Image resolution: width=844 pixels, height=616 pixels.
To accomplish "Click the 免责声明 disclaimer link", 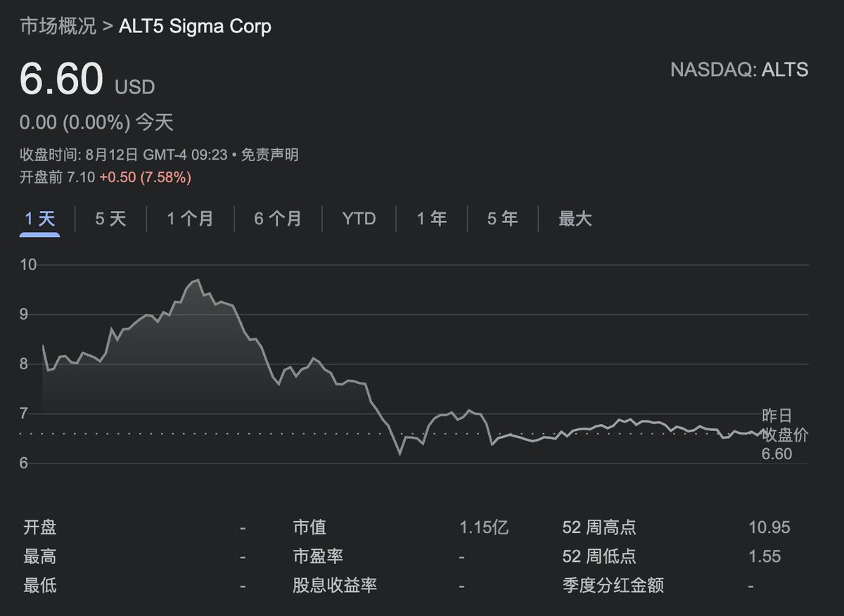I will (x=269, y=155).
